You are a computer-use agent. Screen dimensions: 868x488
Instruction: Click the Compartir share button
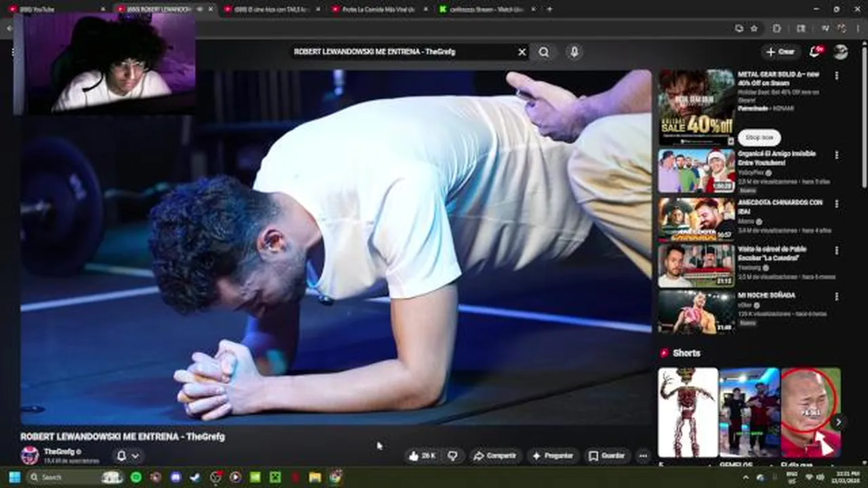coord(494,456)
